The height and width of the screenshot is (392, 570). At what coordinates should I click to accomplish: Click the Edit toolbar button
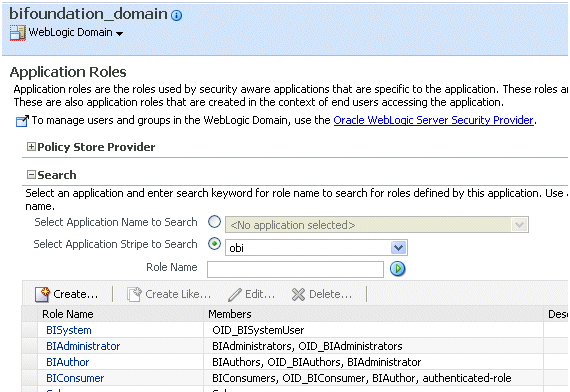click(x=251, y=294)
